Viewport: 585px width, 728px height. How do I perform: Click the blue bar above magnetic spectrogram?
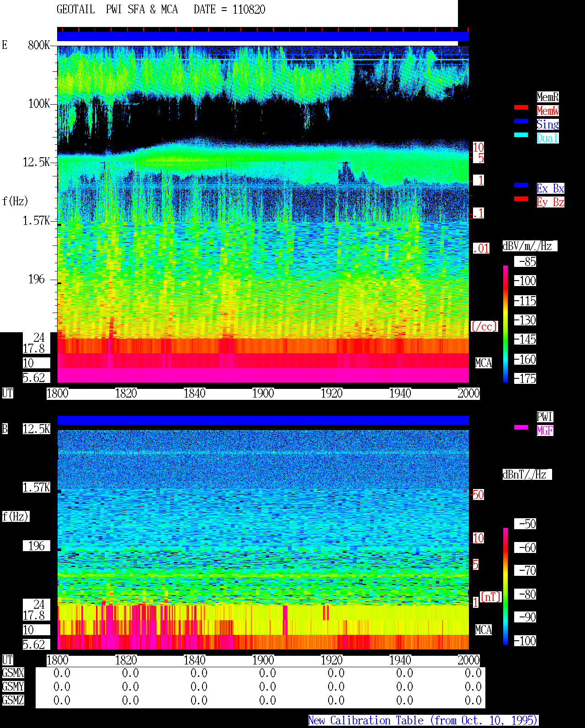point(263,420)
